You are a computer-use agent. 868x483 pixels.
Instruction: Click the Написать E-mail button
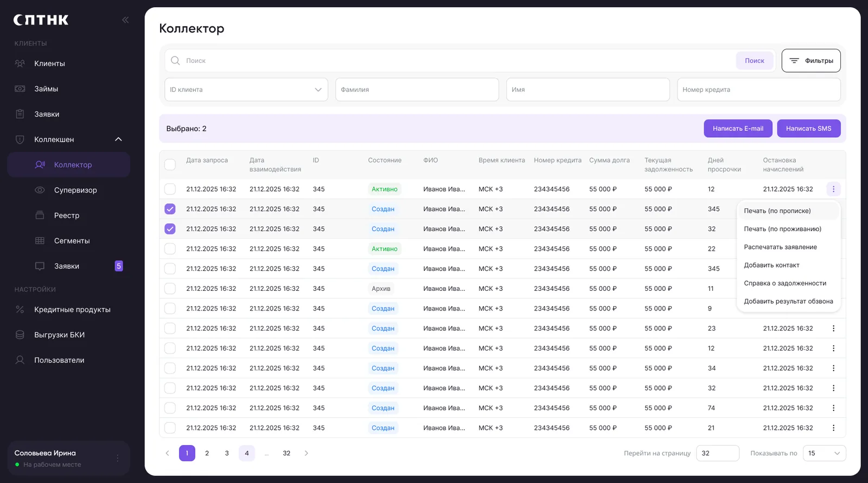click(x=738, y=129)
